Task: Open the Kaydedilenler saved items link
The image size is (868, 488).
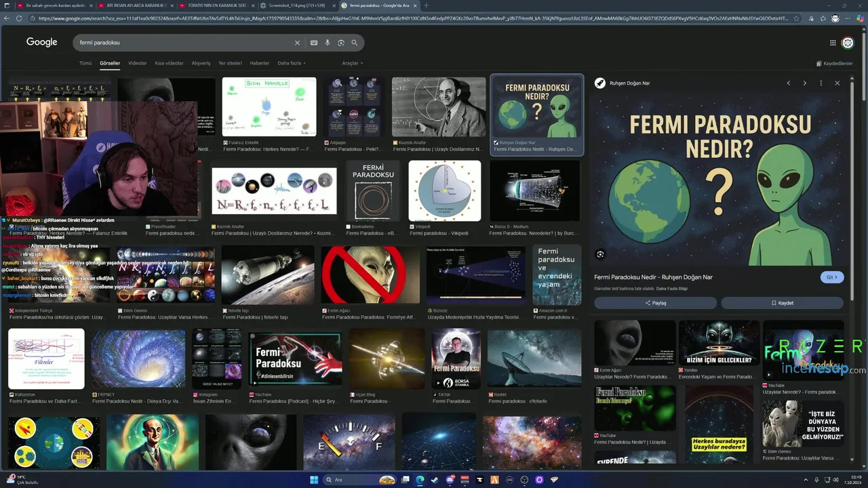Action: tap(835, 63)
